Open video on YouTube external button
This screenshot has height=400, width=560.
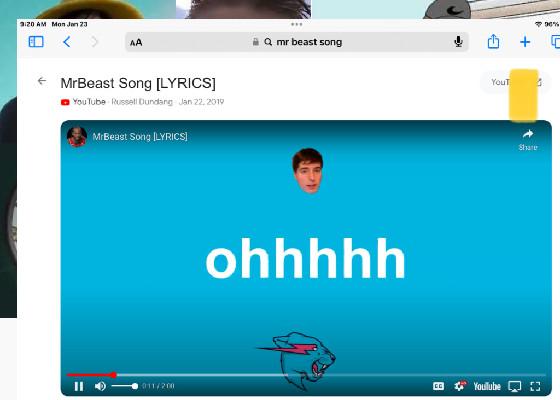pyautogui.click(x=516, y=82)
